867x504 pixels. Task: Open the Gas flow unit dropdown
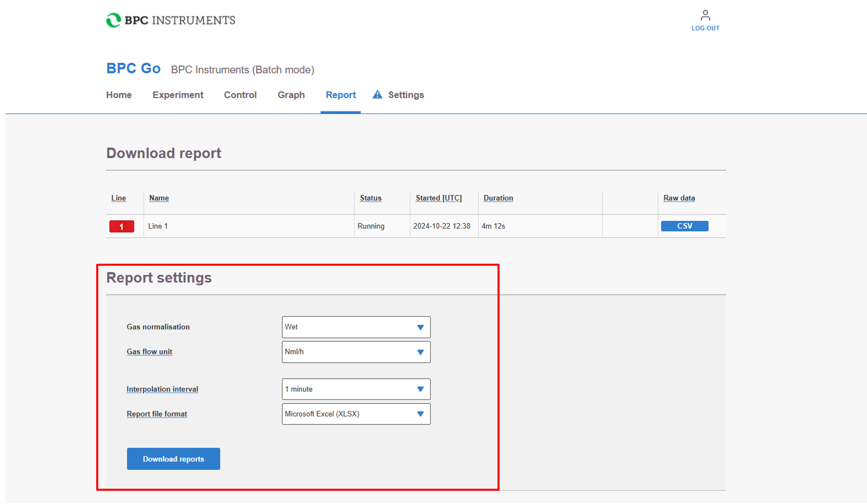(x=356, y=352)
